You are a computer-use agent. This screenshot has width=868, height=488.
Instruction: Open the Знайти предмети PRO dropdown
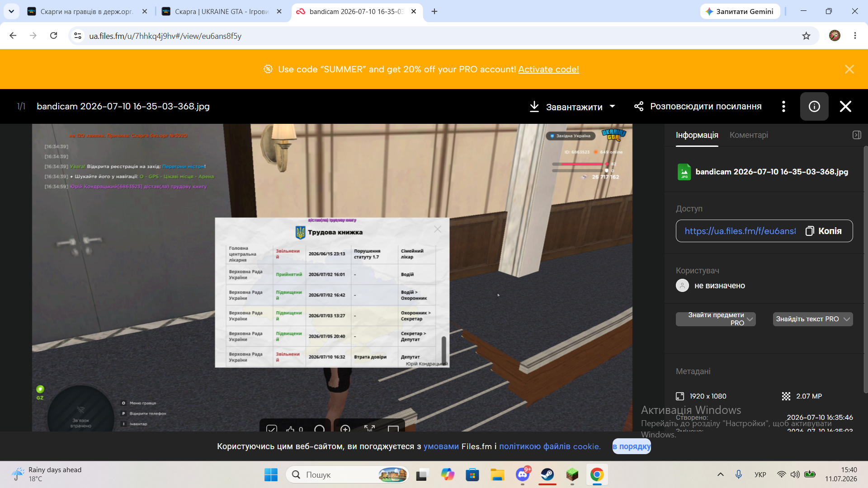coord(716,319)
